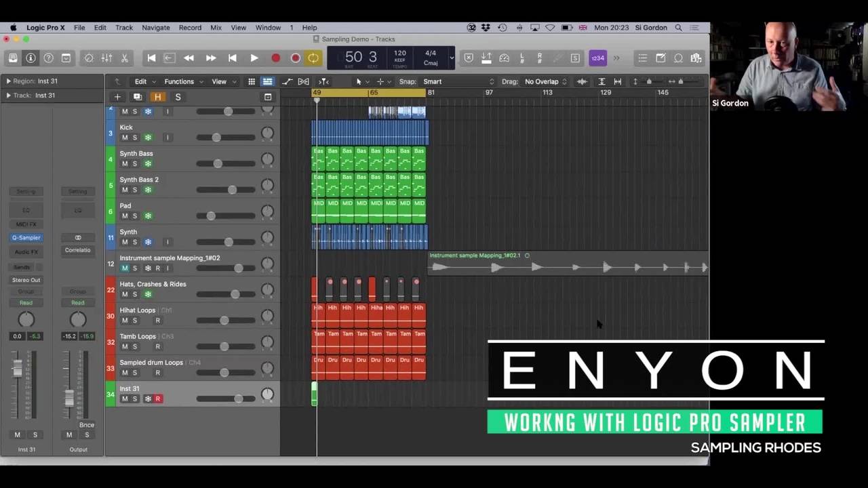Adjust the Inst 31 track pan knob
Viewport: 868px width, 488px height.
pyautogui.click(x=268, y=394)
